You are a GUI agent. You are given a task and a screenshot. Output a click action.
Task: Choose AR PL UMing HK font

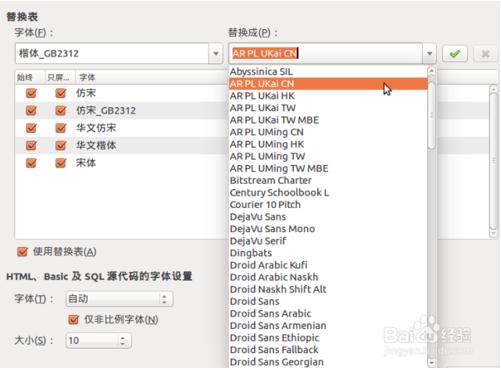[x=328, y=144]
